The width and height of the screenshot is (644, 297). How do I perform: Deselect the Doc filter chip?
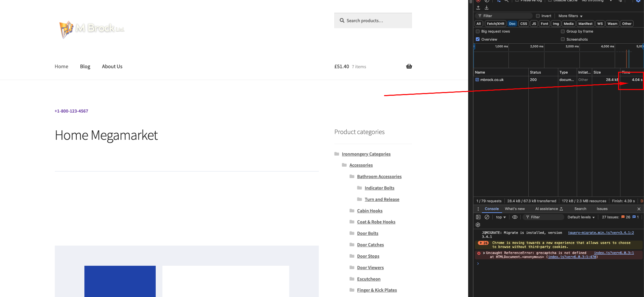point(512,24)
